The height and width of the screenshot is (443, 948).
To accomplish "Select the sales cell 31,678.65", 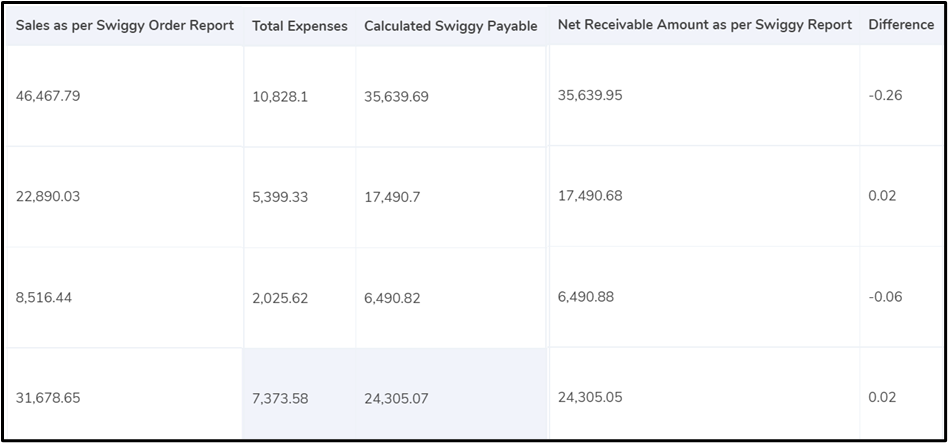I will click(62, 397).
